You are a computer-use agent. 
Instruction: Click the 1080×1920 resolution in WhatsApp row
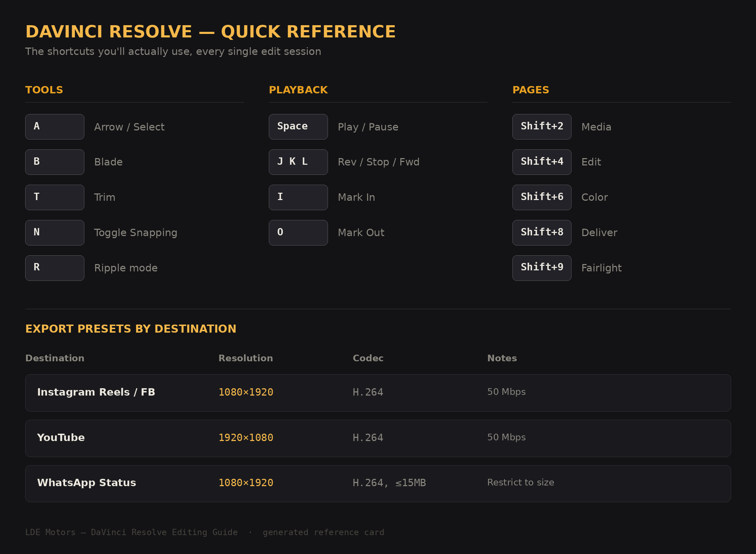tap(246, 483)
